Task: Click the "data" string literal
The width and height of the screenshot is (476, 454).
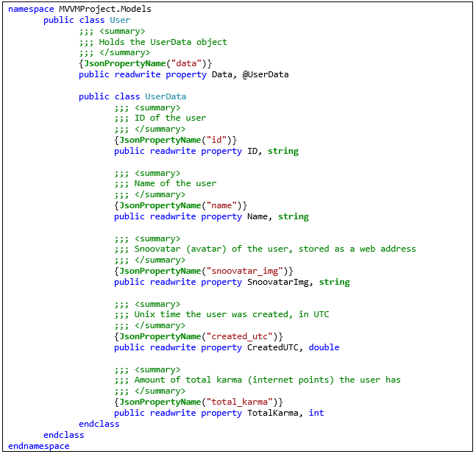Action: pyautogui.click(x=189, y=63)
